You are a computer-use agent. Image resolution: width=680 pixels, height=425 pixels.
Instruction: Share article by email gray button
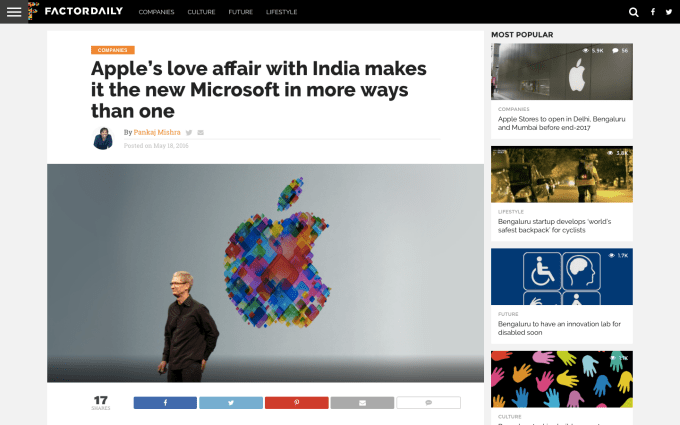(362, 402)
